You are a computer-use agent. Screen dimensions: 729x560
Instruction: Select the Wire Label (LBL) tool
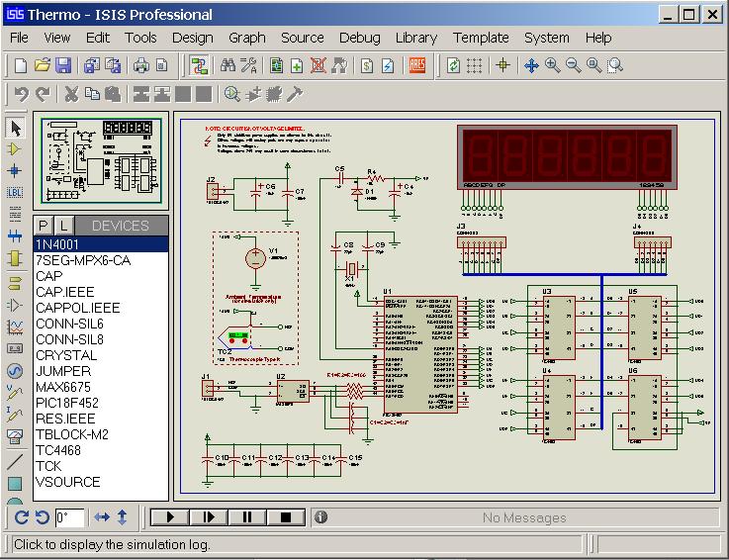15,192
